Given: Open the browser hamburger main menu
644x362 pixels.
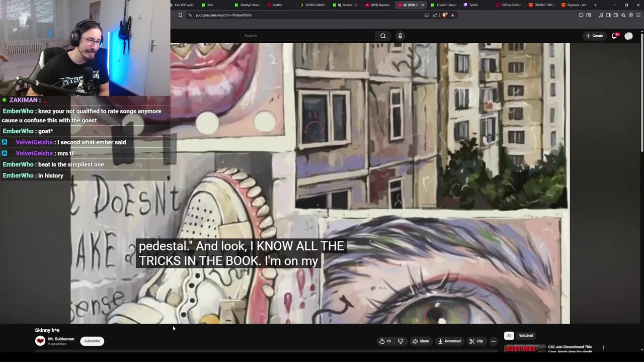Looking at the screenshot, I should pos(638,15).
